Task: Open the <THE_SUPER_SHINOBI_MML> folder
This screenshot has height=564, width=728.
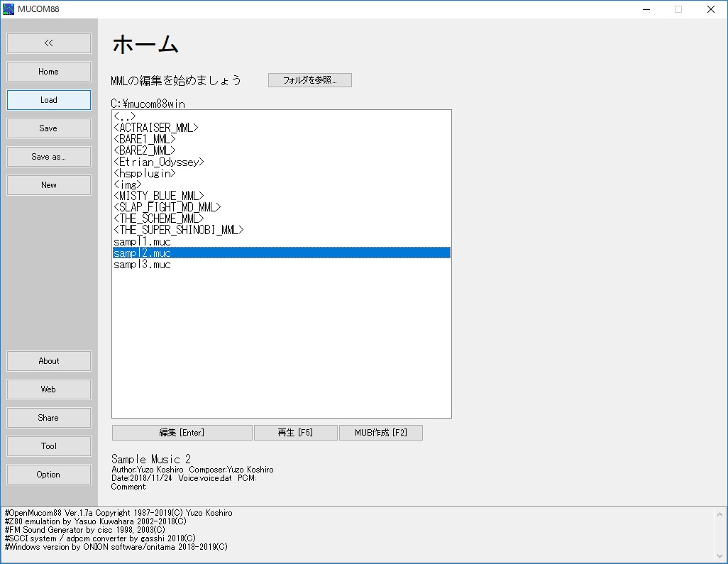Action: [x=282, y=230]
